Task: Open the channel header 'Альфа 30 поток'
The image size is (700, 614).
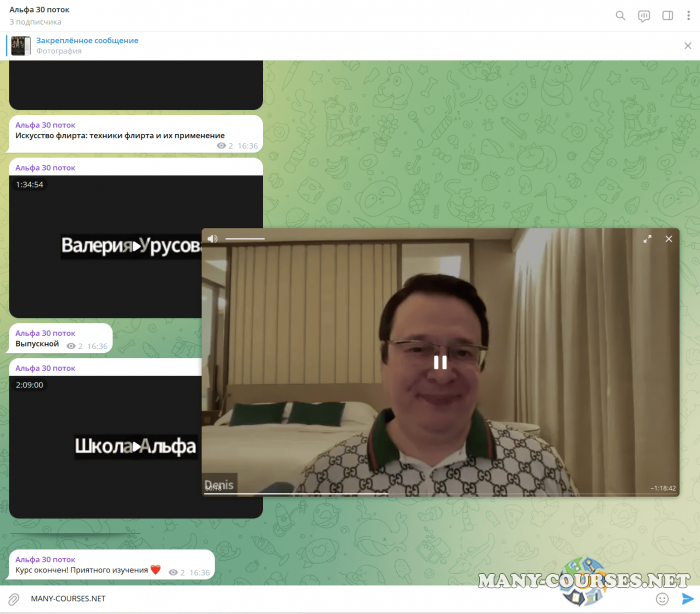Action: point(40,9)
